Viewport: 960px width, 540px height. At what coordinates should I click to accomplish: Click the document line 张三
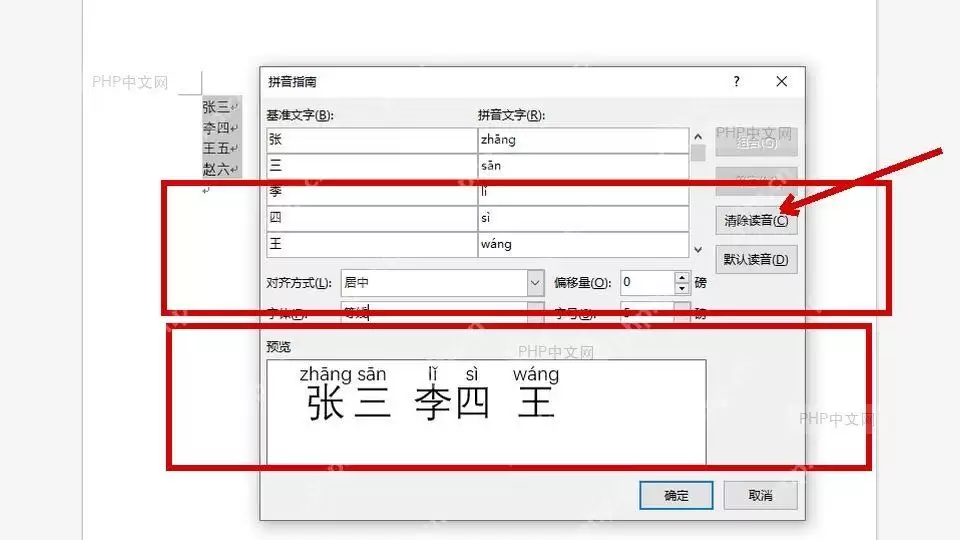coord(216,107)
